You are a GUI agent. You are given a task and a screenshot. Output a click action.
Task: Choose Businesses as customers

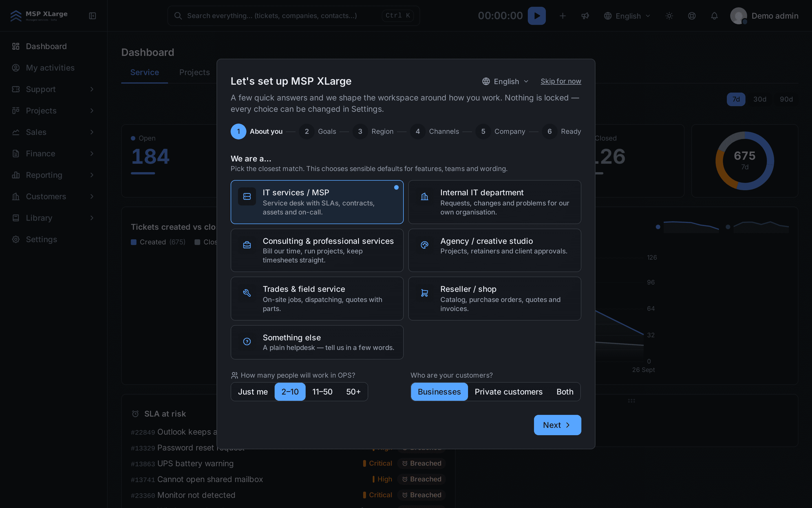[439, 392]
